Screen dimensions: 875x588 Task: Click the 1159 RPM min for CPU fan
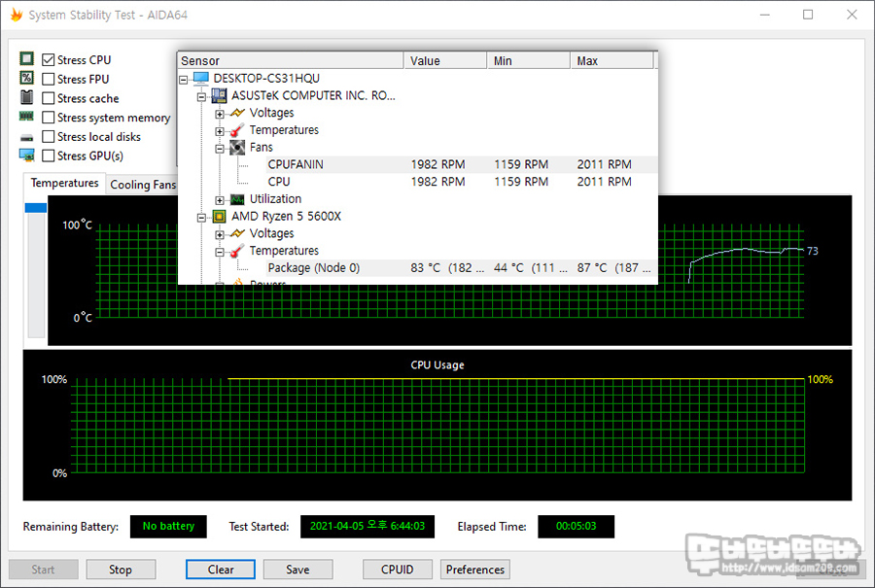[521, 182]
